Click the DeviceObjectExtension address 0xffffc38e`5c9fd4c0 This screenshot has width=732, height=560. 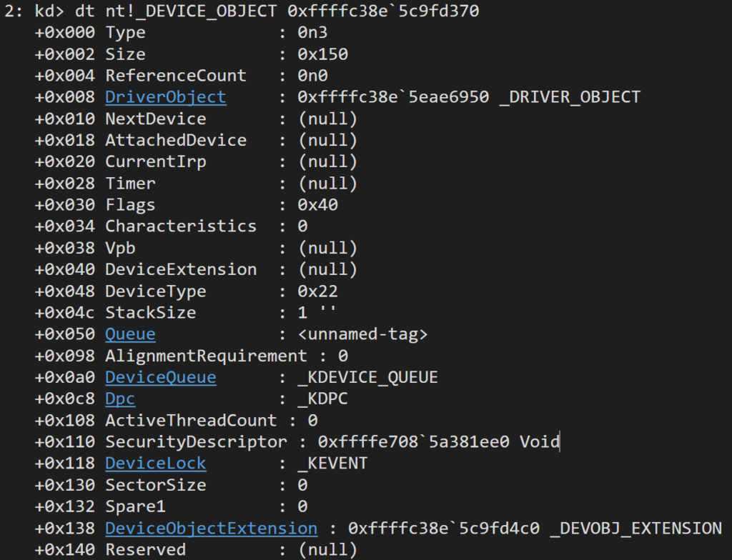click(444, 529)
